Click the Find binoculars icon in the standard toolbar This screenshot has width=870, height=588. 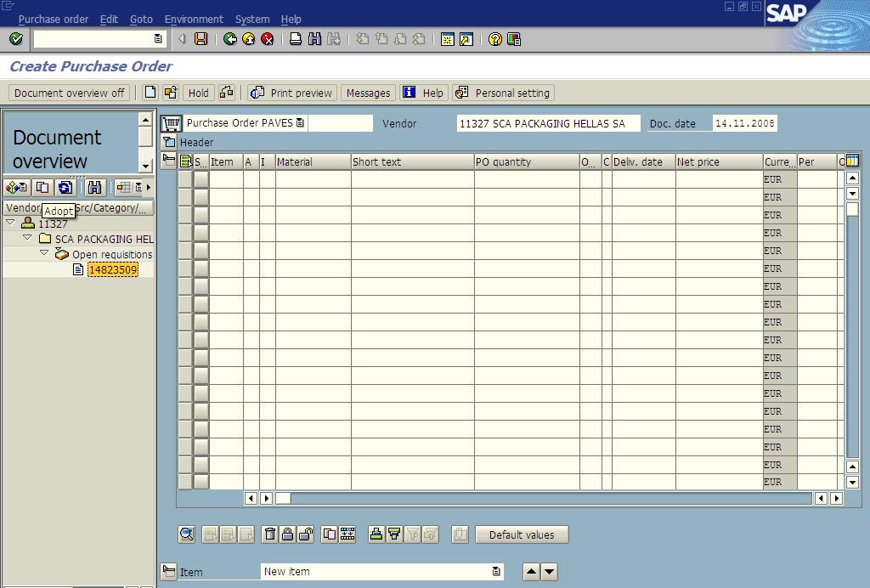[314, 39]
